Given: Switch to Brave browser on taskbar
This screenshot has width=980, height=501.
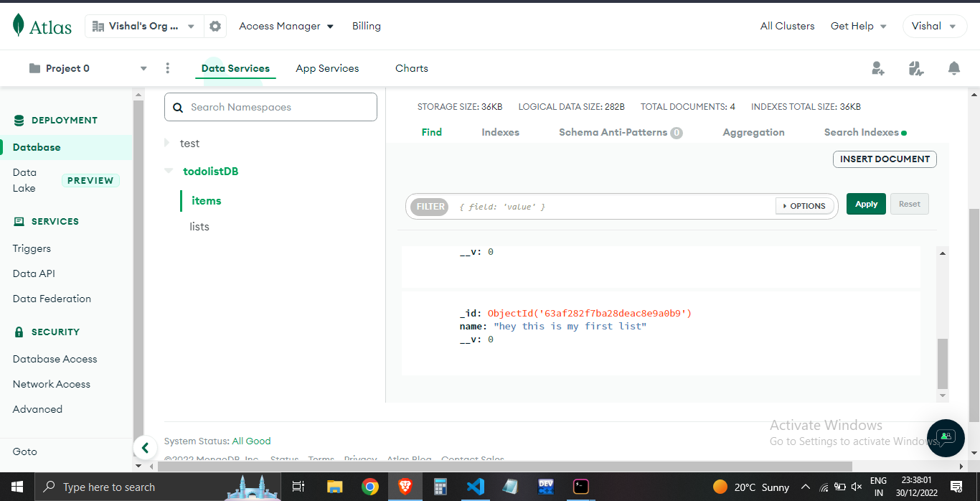Looking at the screenshot, I should 405,487.
